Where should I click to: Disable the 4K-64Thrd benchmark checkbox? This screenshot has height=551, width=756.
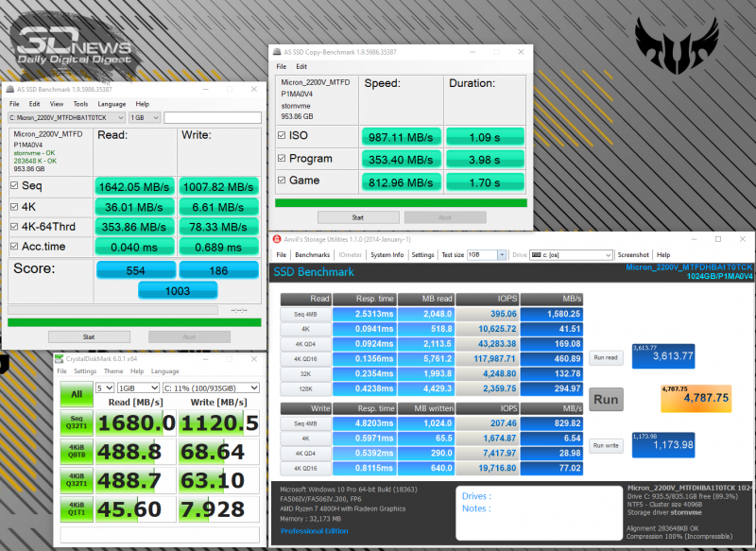pos(13,227)
